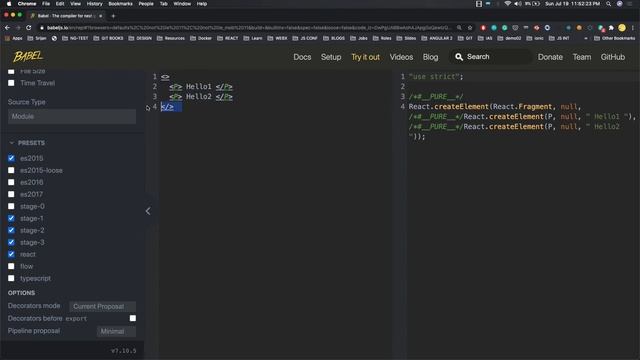Enable the es2017 preset
The width and height of the screenshot is (640, 360).
point(11,194)
